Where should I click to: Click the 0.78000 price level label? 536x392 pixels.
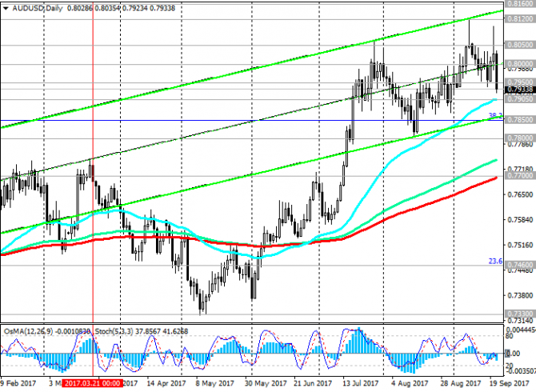pos(520,138)
